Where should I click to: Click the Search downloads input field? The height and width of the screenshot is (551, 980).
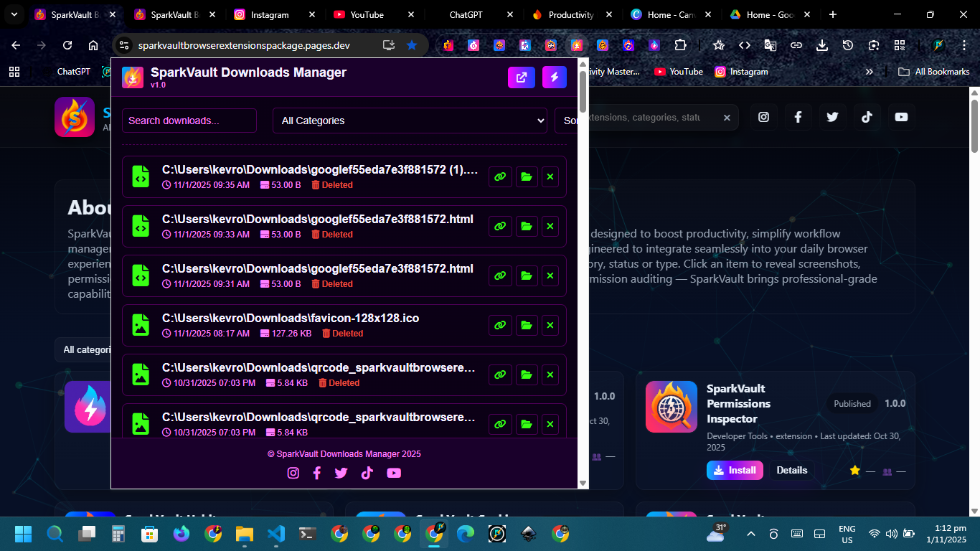(189, 121)
